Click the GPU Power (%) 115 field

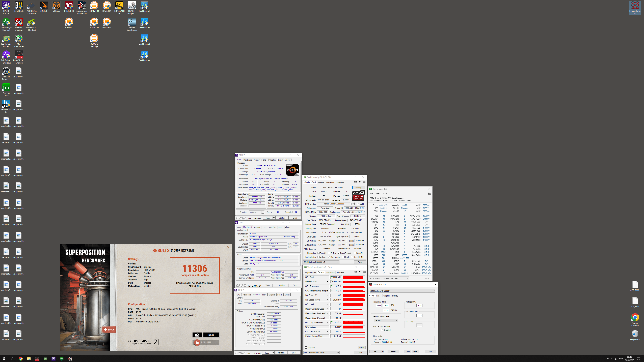pos(419,316)
